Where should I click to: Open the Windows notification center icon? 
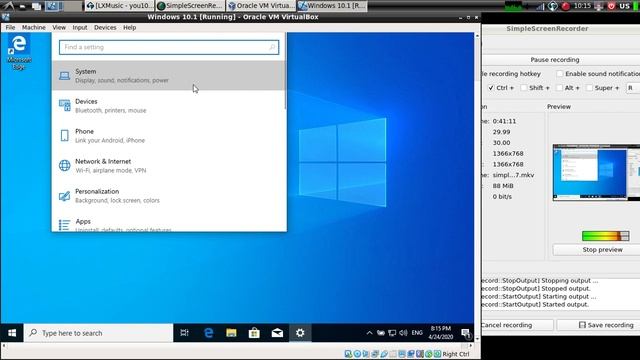(465, 333)
